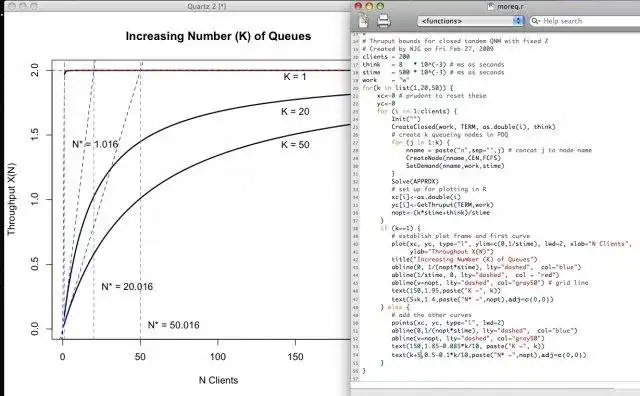Click the 'yc[i]<-GetThruput(TERM,work)' line
Image resolution: width=640 pixels, height=396 pixels.
tap(442, 205)
